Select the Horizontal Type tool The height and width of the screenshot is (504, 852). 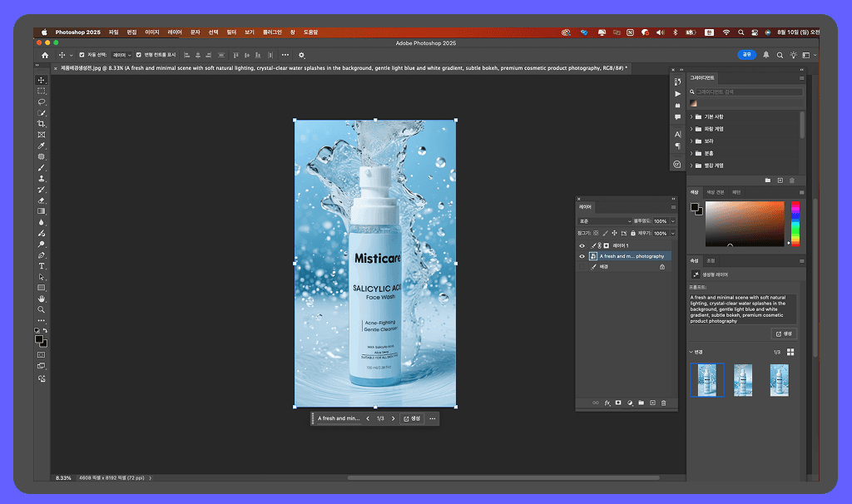[42, 266]
